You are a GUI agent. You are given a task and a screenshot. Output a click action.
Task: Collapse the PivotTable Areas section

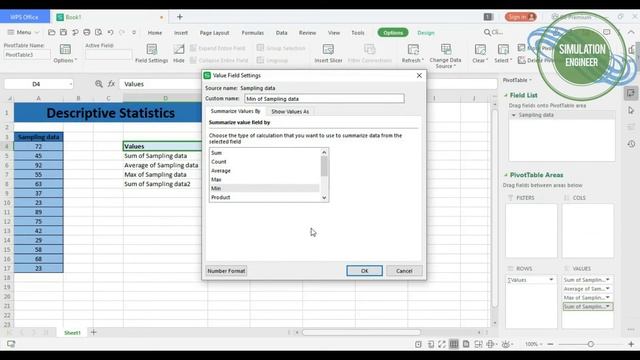(506, 175)
